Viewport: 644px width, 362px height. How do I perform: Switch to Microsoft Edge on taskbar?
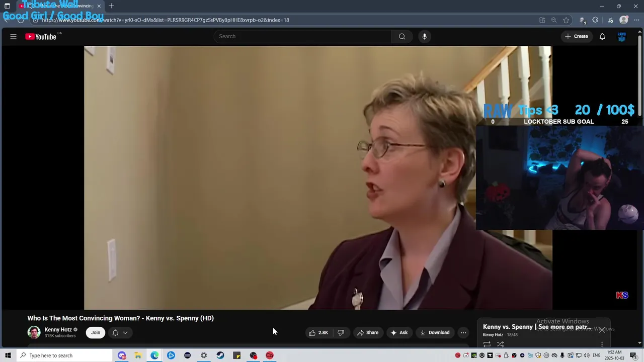click(x=154, y=355)
